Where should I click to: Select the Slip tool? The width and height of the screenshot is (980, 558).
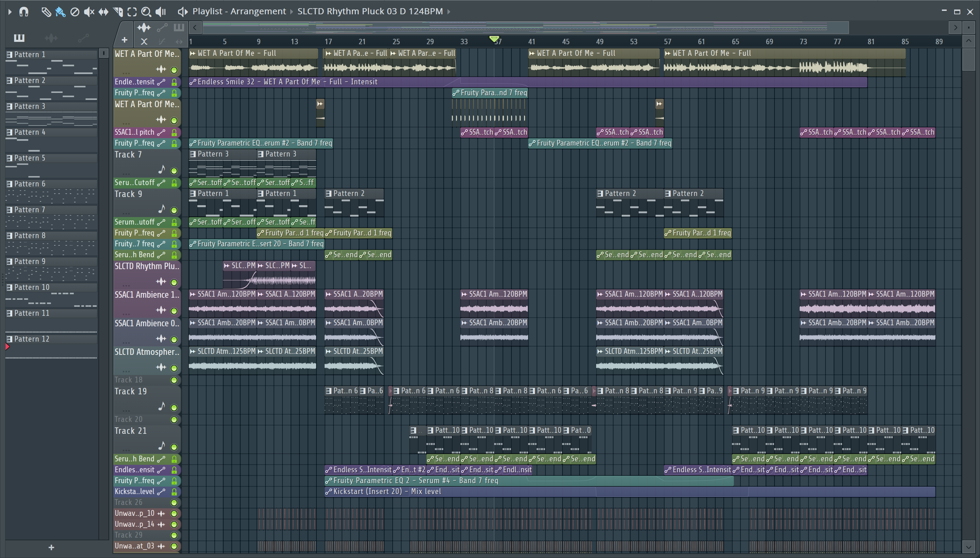point(103,12)
